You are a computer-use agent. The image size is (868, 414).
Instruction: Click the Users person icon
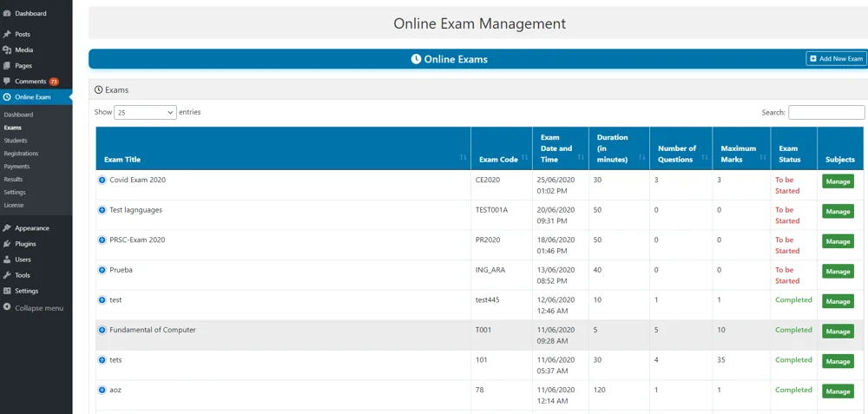pos(7,259)
